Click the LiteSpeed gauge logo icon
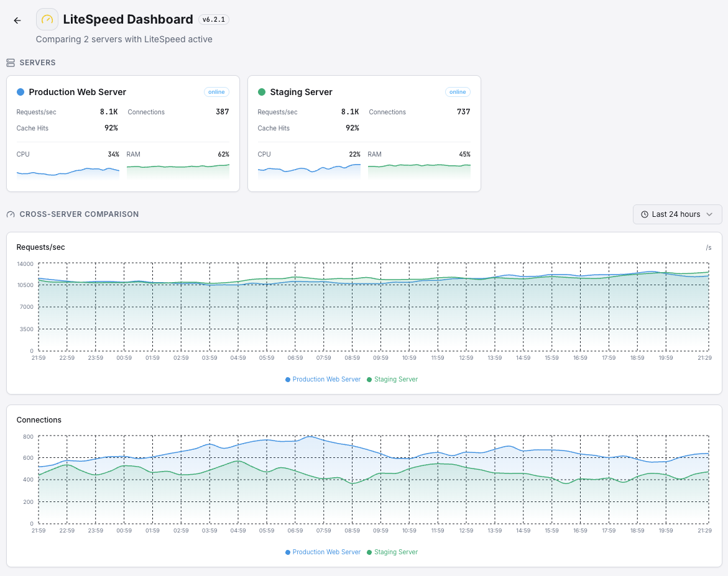 coord(47,19)
